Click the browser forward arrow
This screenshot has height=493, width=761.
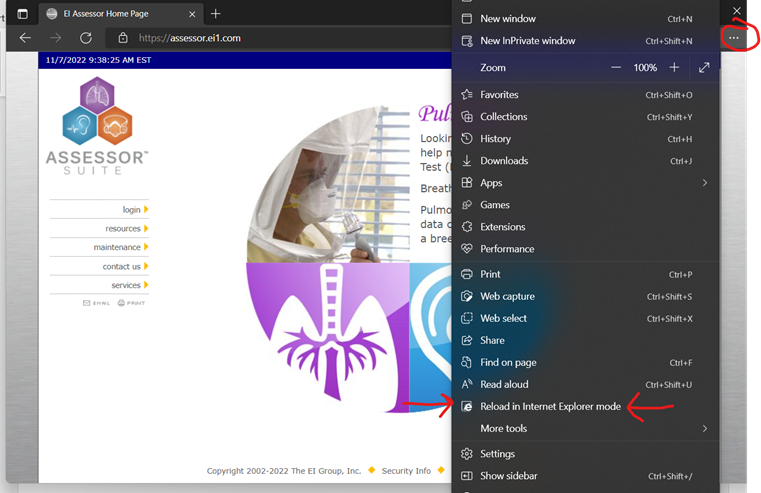coord(56,38)
